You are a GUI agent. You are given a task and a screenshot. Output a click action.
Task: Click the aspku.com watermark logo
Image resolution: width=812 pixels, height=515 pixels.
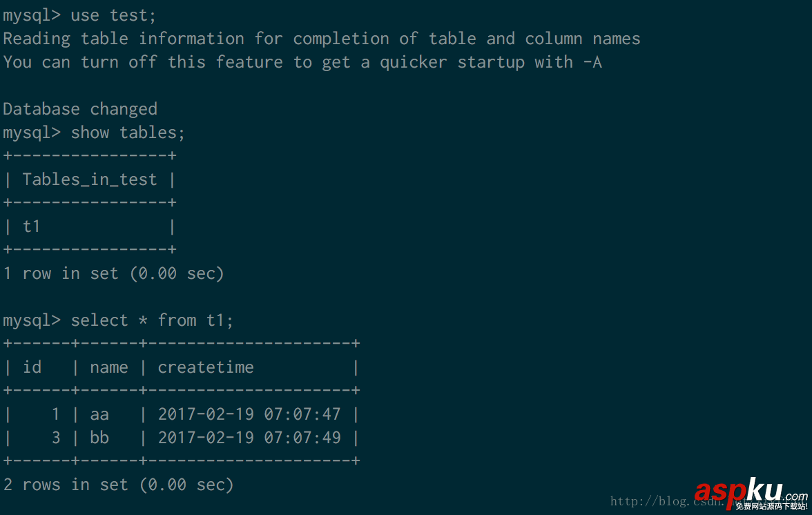[x=749, y=493]
